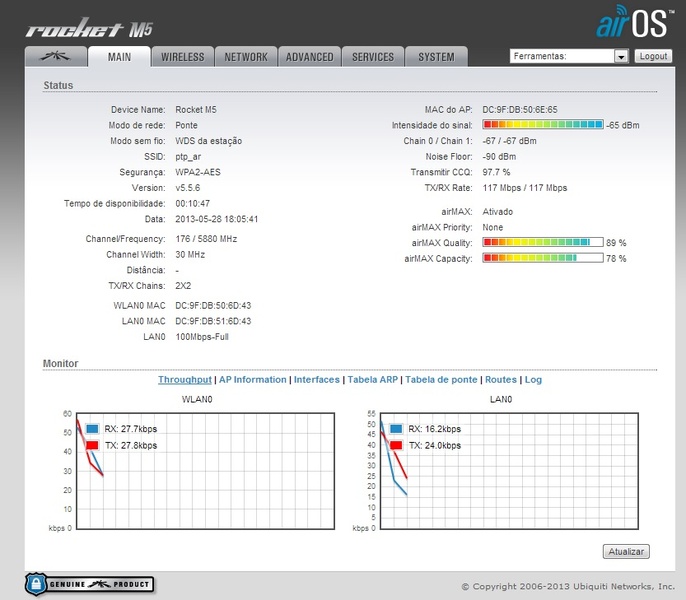This screenshot has width=686, height=600.
Task: Click the airMAX Capacity bar
Action: coord(543,258)
